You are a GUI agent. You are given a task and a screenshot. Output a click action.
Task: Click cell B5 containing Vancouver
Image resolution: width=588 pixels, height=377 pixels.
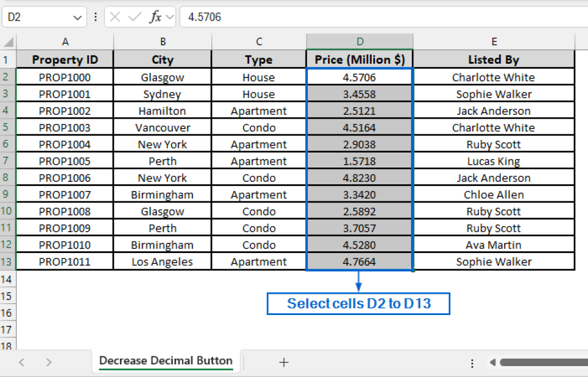click(x=163, y=128)
